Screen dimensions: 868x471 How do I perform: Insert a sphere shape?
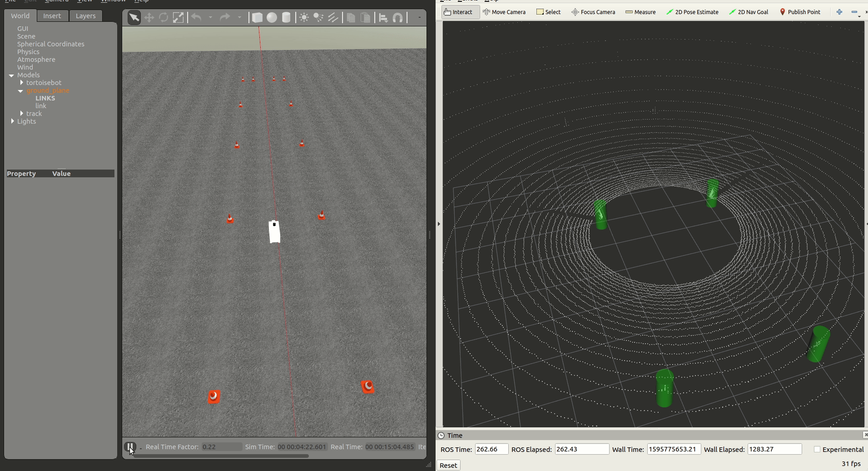pos(272,18)
